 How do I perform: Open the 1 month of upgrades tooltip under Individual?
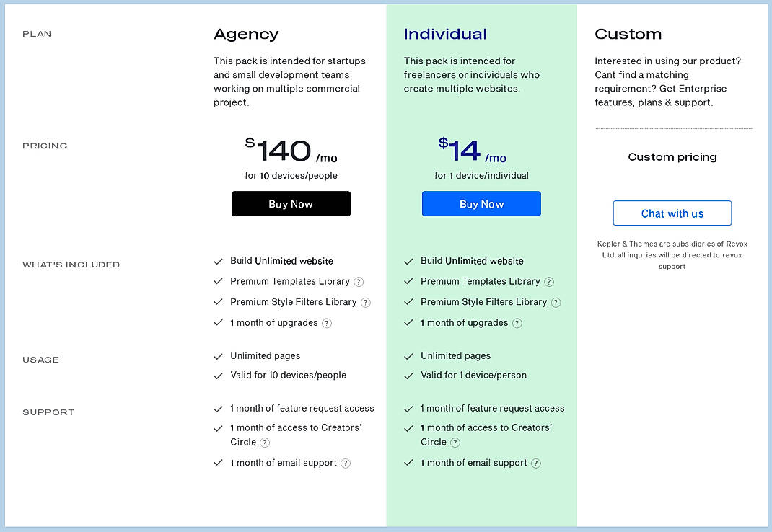tap(517, 323)
